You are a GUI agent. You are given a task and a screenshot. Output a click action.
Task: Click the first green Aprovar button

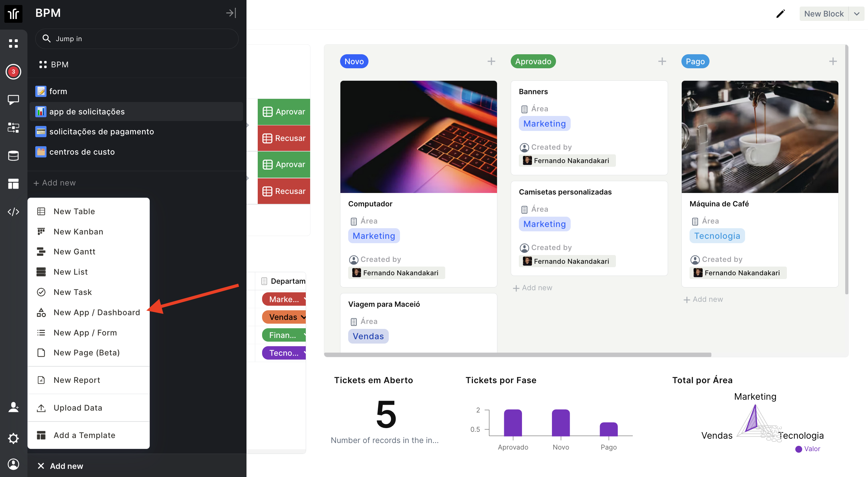pyautogui.click(x=284, y=111)
